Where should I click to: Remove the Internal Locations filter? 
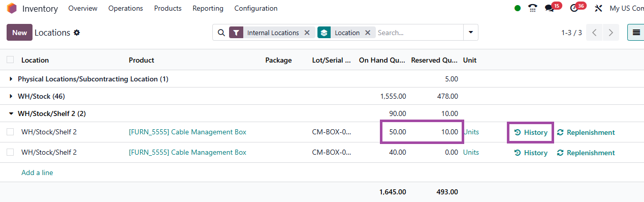[x=307, y=33]
